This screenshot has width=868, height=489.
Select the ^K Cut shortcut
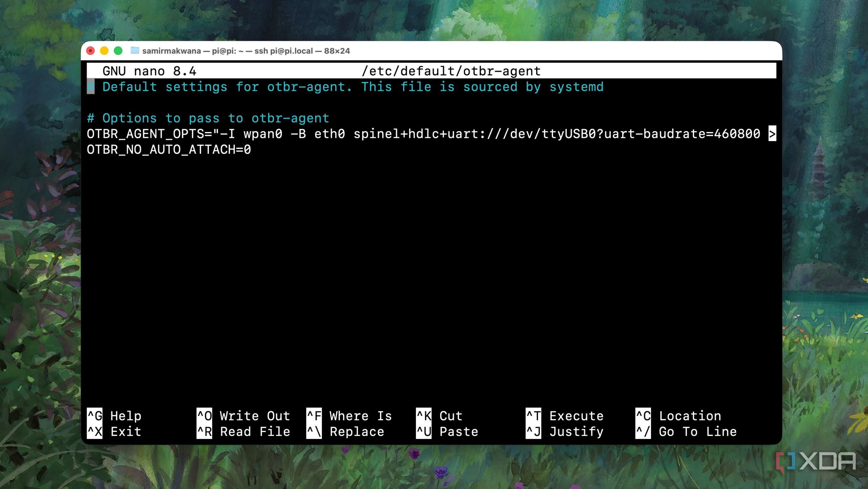(x=439, y=416)
